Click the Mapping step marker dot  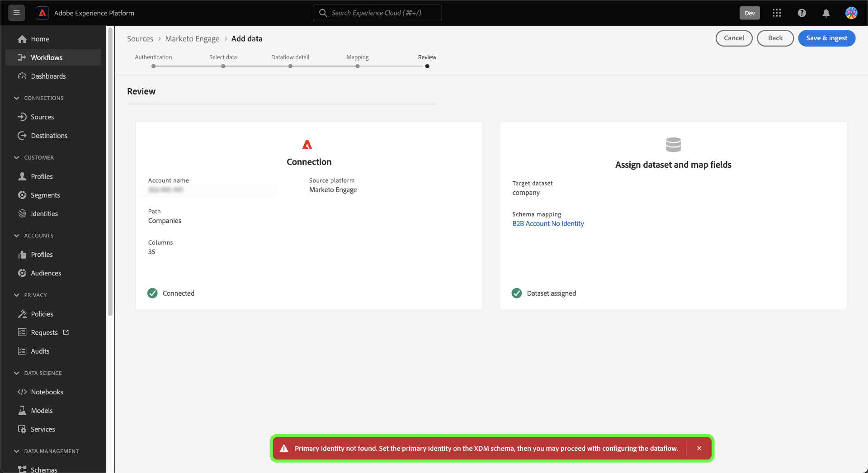tap(358, 66)
